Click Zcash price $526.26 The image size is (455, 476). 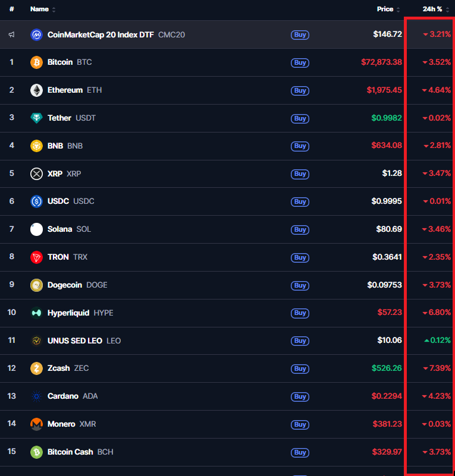coord(387,368)
